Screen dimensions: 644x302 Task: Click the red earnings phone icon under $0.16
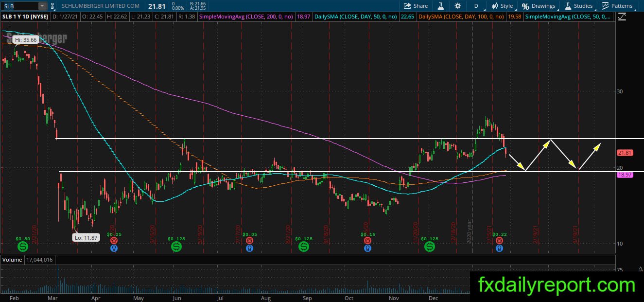367,240
